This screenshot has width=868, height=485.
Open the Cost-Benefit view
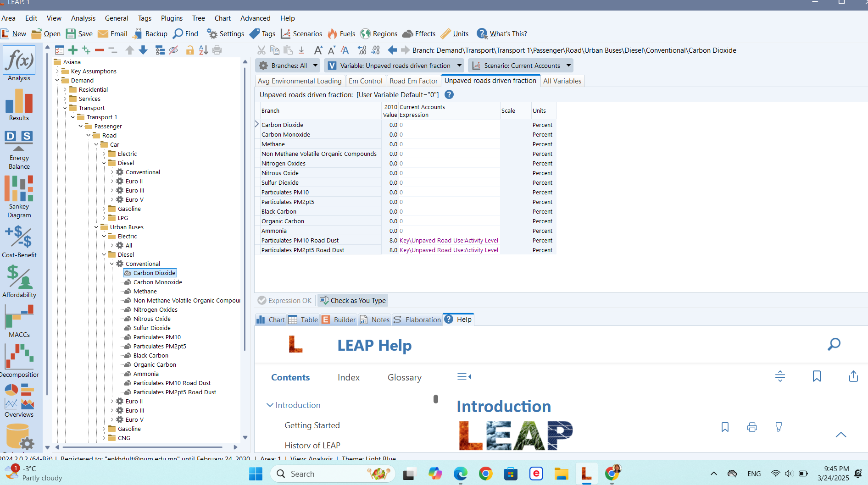pos(19,242)
